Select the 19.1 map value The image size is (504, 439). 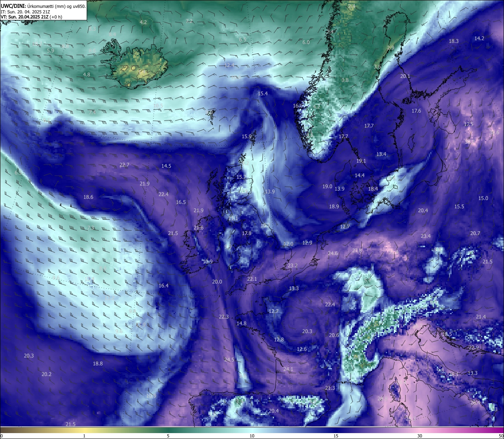click(x=361, y=161)
